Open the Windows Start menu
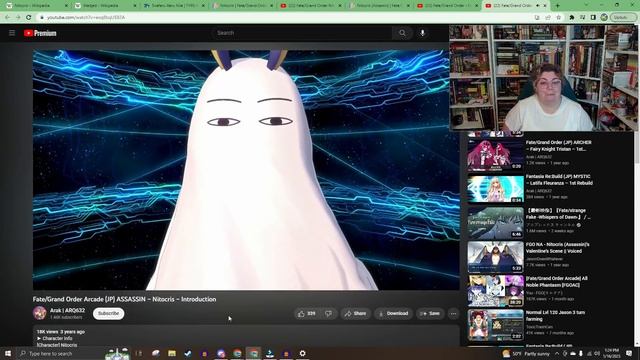 pos(7,353)
